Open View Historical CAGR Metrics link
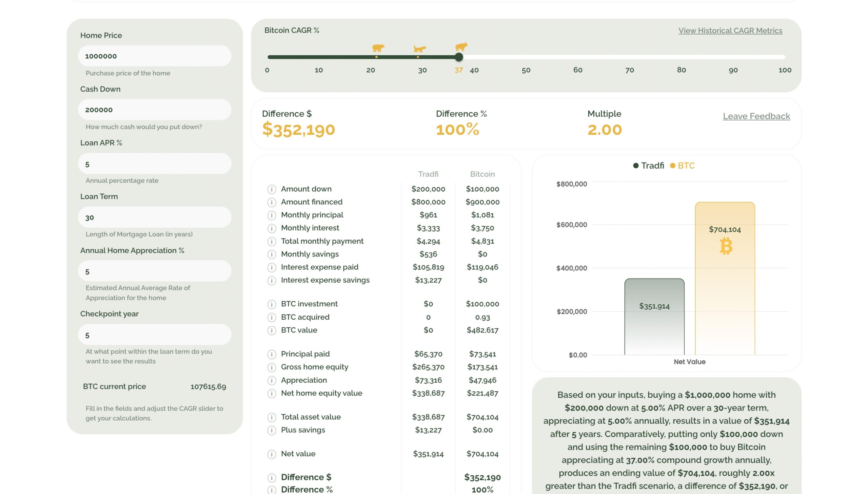The width and height of the screenshot is (868, 494). [x=730, y=31]
